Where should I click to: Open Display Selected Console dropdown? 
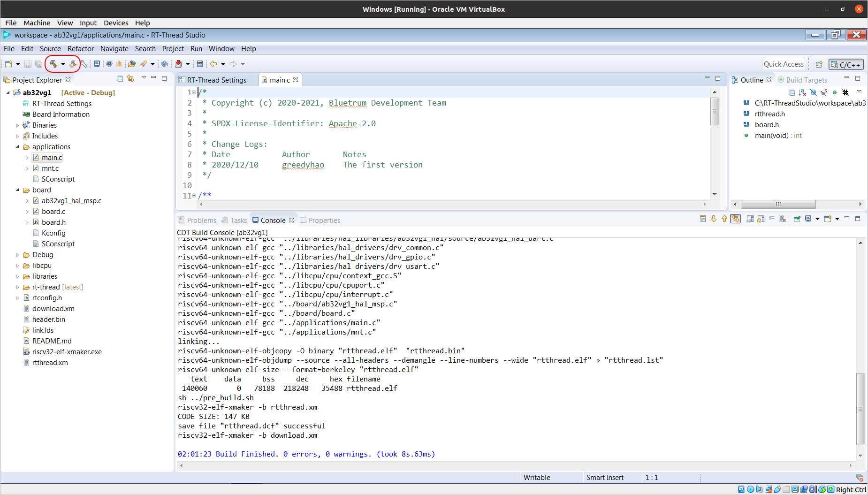(x=817, y=219)
